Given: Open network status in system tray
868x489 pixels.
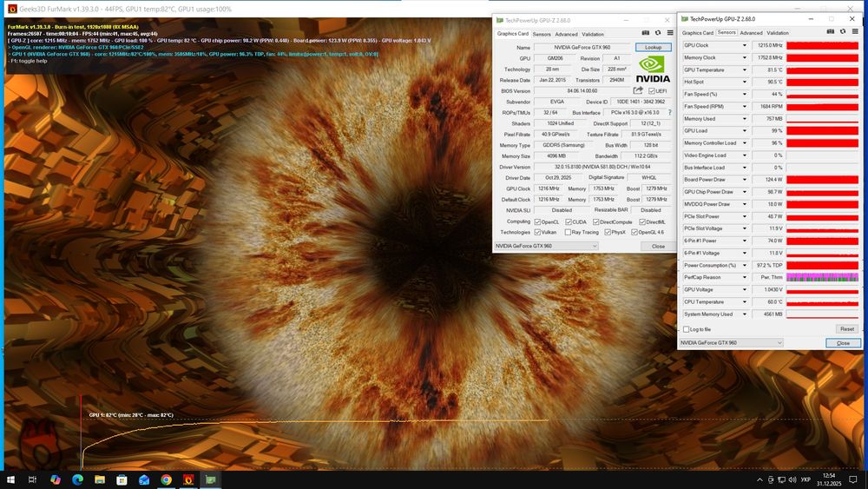Looking at the screenshot, I should click(781, 479).
